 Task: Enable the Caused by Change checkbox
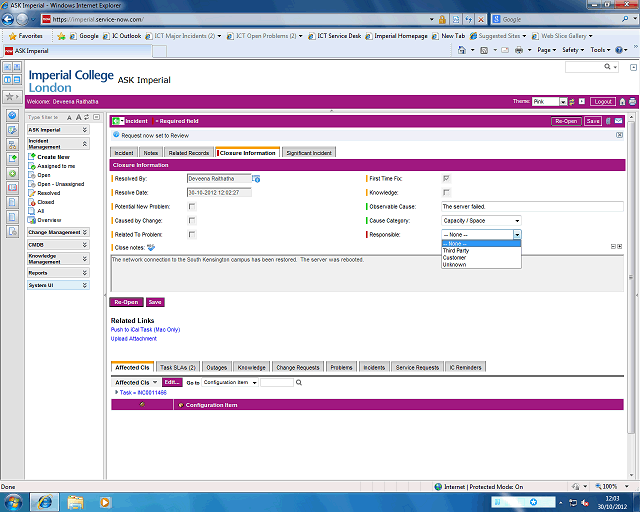(x=192, y=220)
